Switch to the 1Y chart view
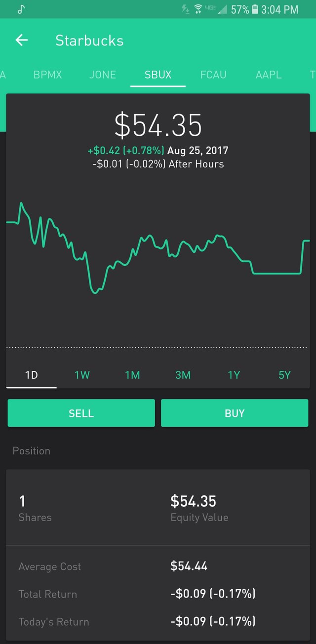Image resolution: width=316 pixels, height=644 pixels. coord(234,375)
